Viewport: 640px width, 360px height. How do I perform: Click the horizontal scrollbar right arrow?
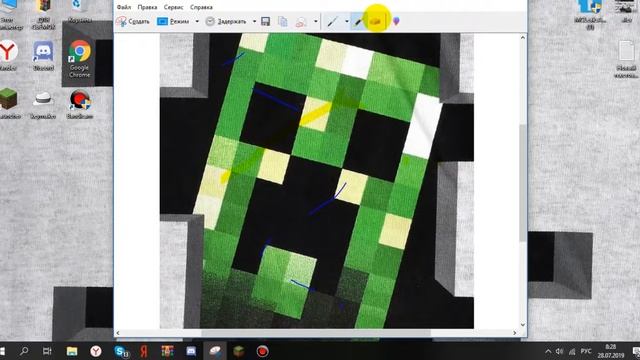(x=515, y=333)
